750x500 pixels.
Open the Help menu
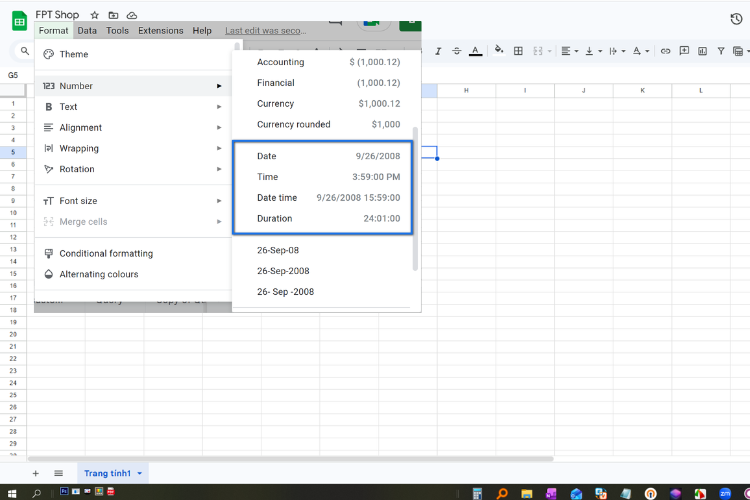point(202,31)
